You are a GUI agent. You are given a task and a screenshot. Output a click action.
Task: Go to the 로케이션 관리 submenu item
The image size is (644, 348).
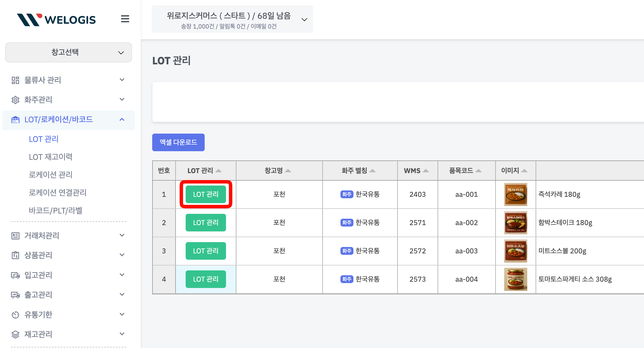click(x=50, y=175)
